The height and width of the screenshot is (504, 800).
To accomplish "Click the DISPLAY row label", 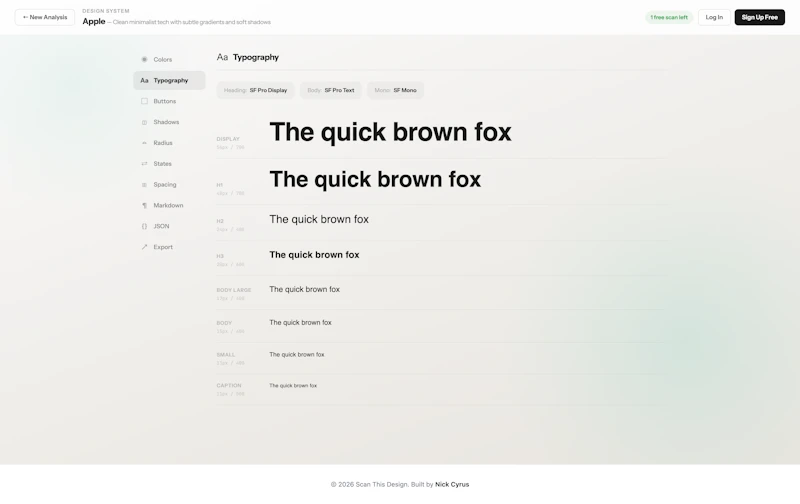I will (228, 139).
